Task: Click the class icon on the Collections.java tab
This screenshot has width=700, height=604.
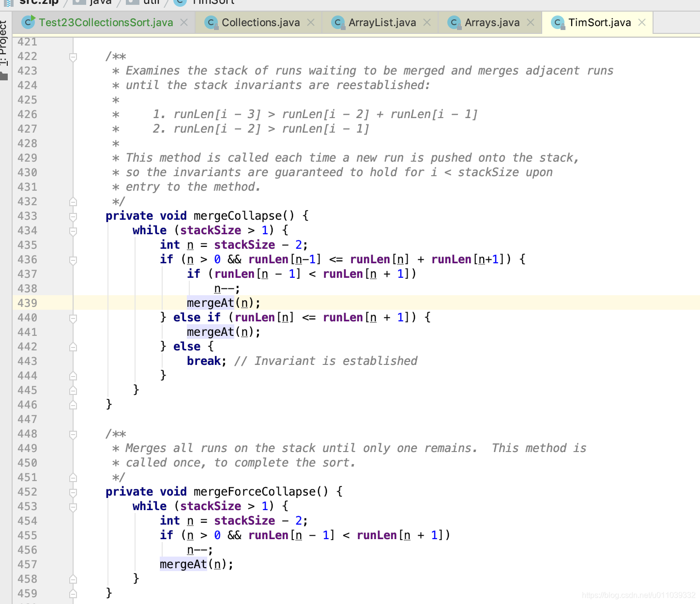Action: click(210, 22)
